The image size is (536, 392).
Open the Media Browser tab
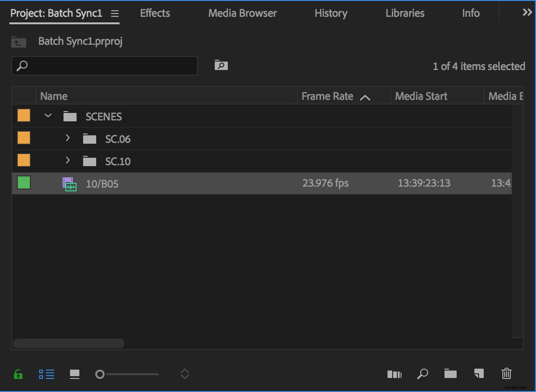[242, 13]
